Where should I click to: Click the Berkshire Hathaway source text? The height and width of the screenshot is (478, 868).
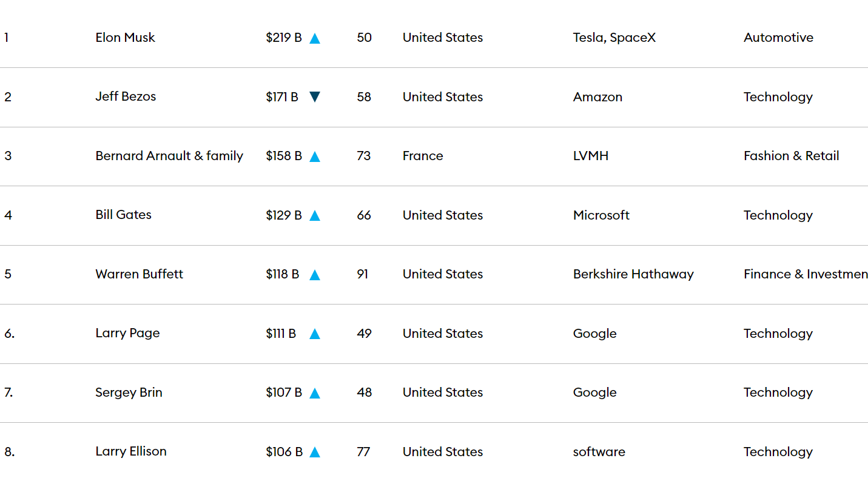[x=633, y=274]
